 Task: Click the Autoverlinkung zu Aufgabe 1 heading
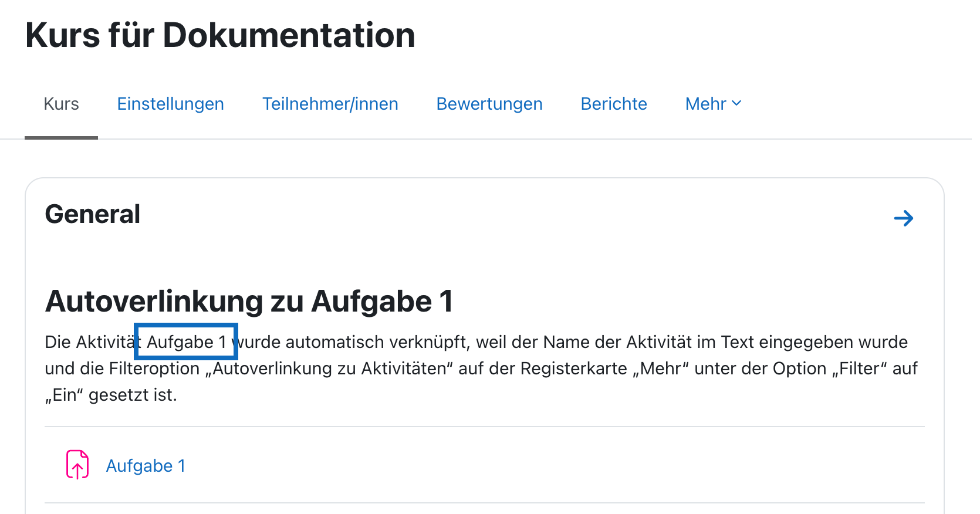249,301
